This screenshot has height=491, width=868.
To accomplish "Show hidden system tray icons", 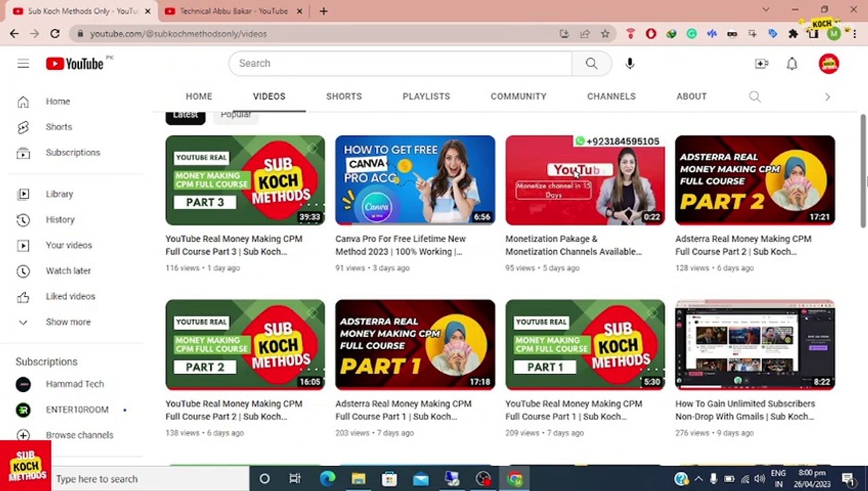I will tap(697, 479).
